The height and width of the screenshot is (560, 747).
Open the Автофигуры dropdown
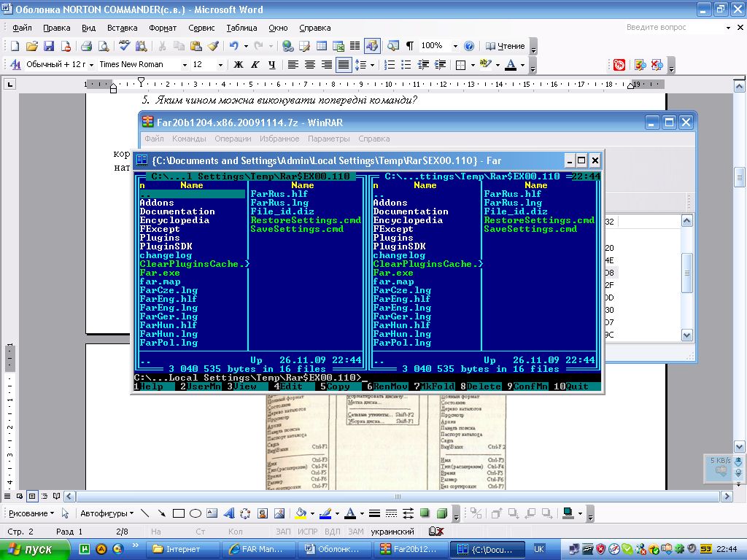tap(107, 513)
